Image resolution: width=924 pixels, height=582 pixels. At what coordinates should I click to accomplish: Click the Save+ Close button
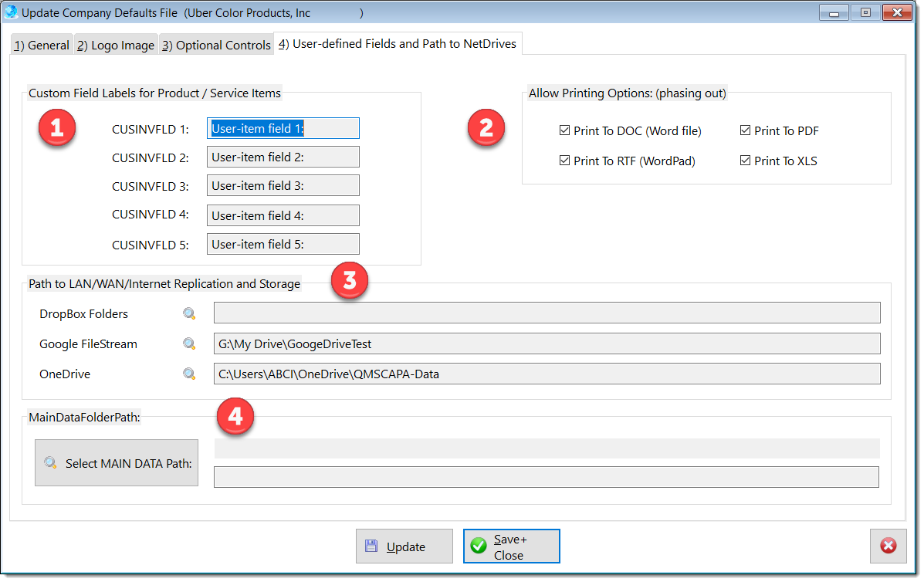point(511,546)
